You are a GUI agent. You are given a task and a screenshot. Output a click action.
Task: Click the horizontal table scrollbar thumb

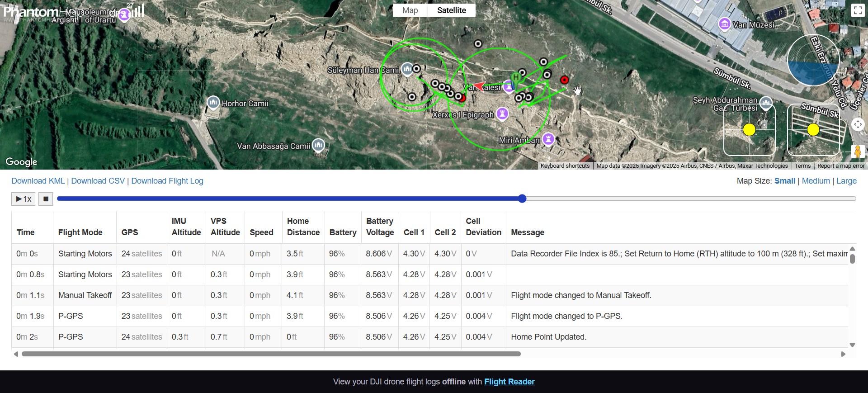click(271, 354)
